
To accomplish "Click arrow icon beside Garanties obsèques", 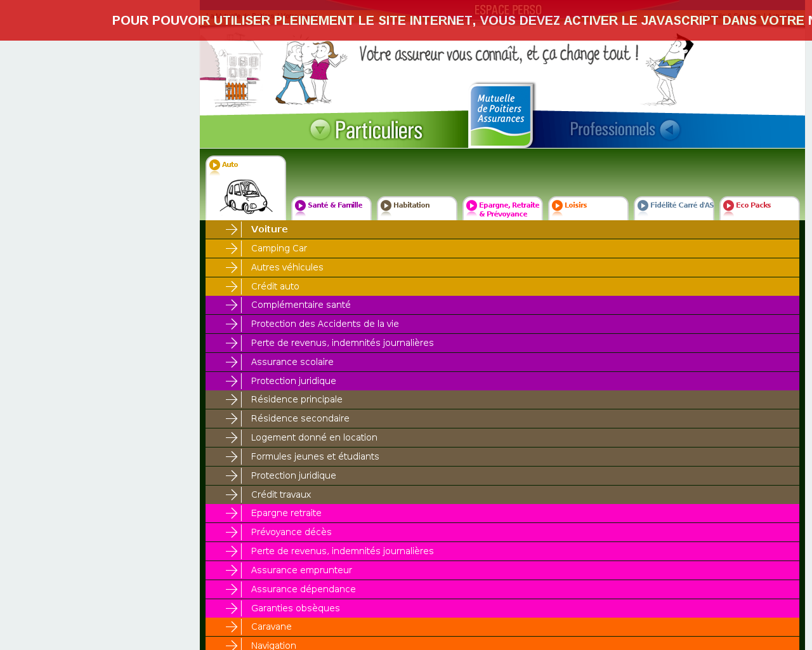I will pos(232,609).
